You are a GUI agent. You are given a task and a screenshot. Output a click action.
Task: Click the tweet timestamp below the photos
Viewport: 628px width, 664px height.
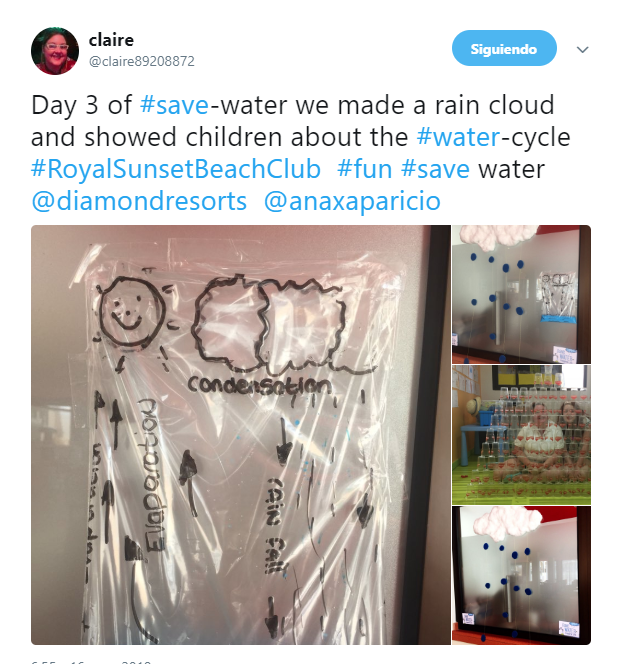91,661
